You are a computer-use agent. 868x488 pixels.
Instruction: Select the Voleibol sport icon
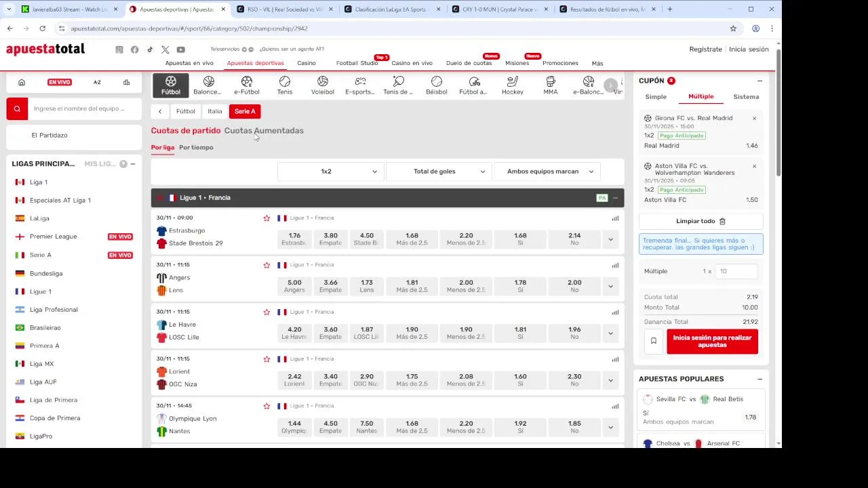[x=323, y=85]
